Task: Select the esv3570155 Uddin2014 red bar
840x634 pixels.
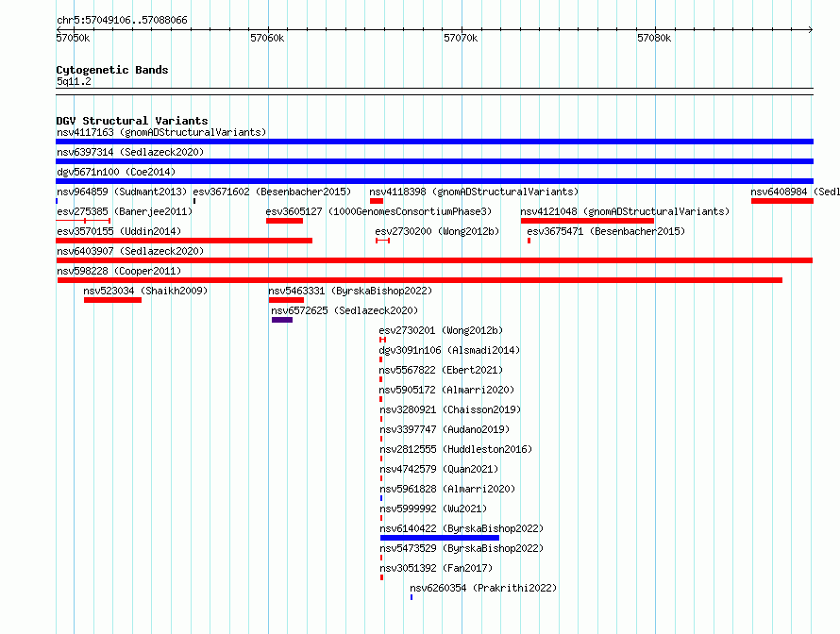Action: point(184,241)
